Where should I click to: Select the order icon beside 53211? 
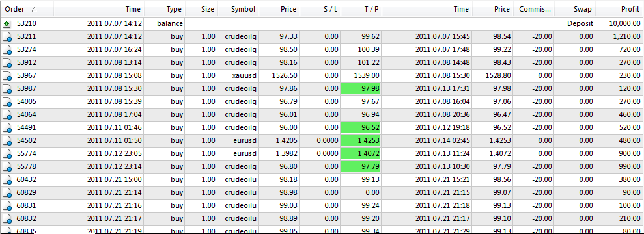tap(7, 37)
